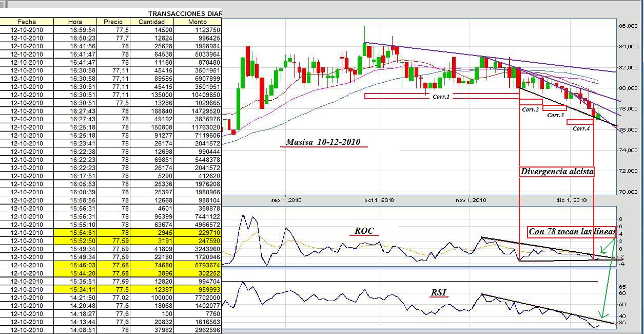Click the Monto cell 7441122
Viewport: 644px width, 334px height.
198,217
